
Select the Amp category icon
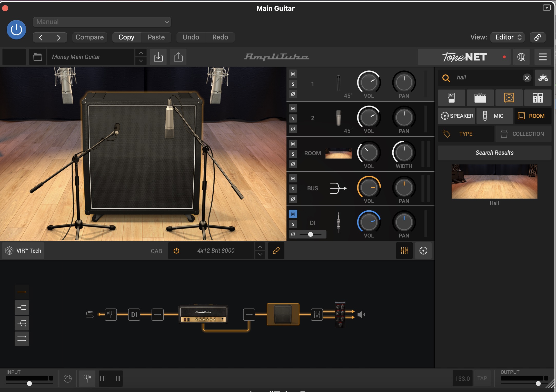480,98
